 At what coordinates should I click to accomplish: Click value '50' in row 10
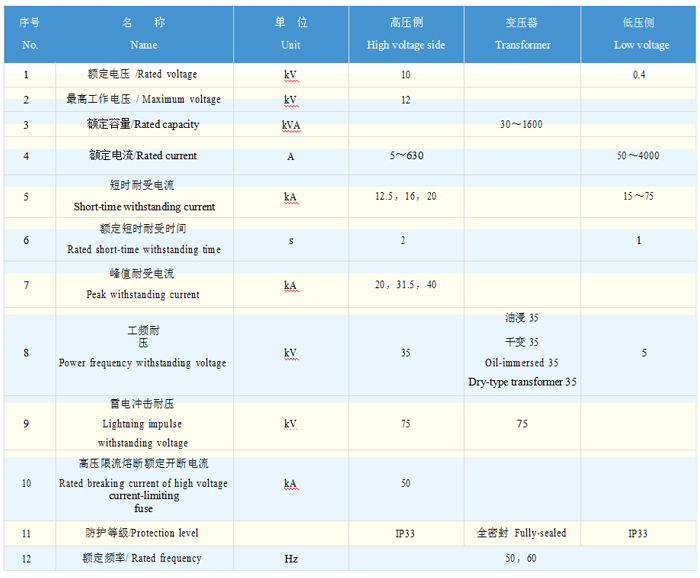click(x=405, y=483)
